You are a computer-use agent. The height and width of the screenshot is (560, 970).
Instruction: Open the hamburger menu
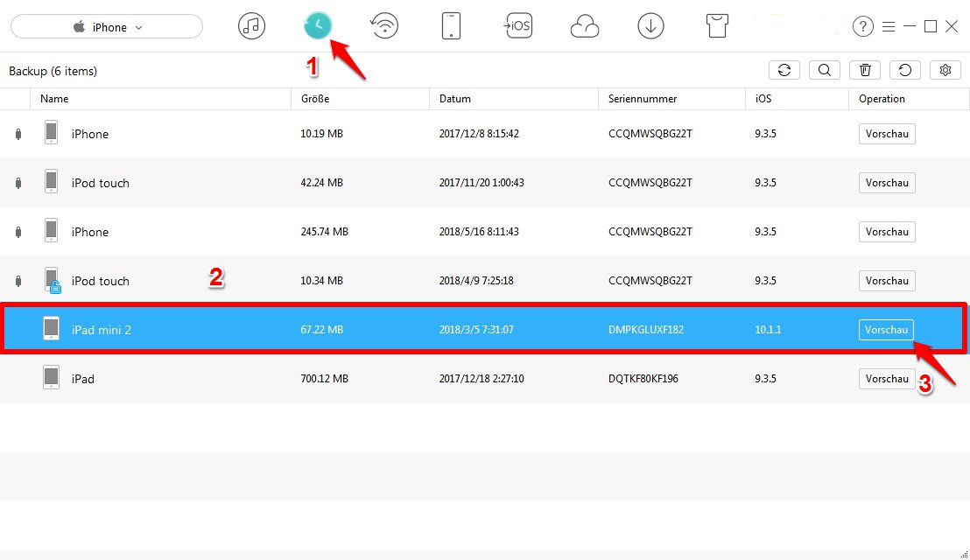pyautogui.click(x=889, y=26)
